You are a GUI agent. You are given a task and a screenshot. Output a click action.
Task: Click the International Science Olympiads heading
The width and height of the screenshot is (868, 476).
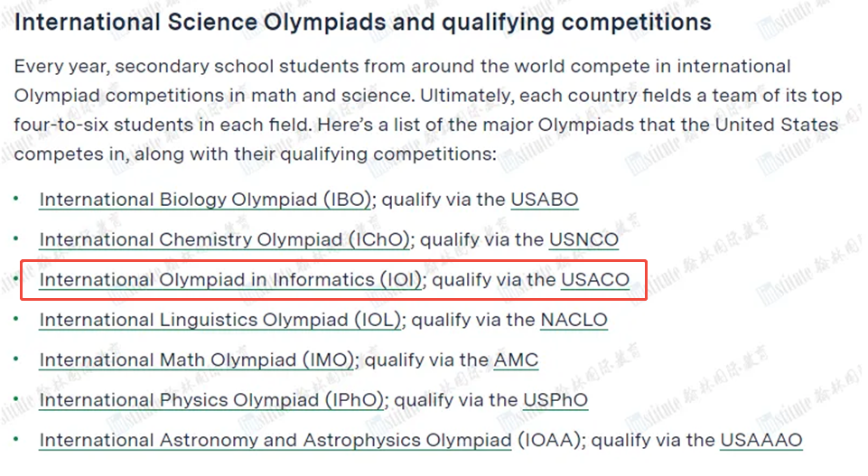362,23
